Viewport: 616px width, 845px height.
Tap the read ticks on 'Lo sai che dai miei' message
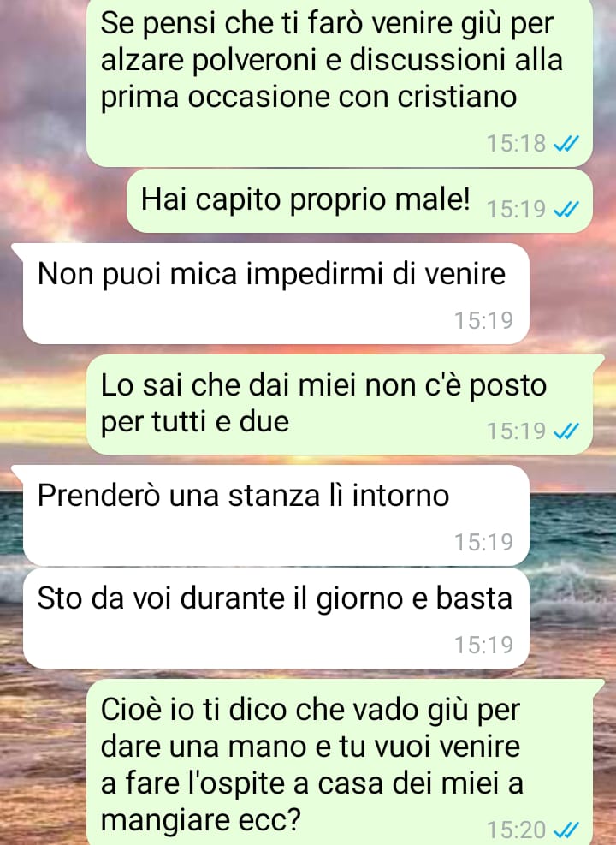[x=566, y=431]
